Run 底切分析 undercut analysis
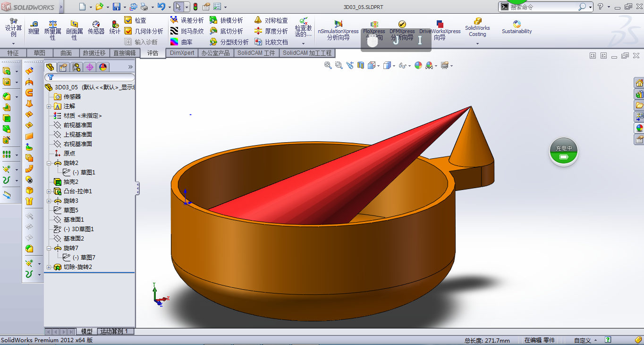 (226, 31)
